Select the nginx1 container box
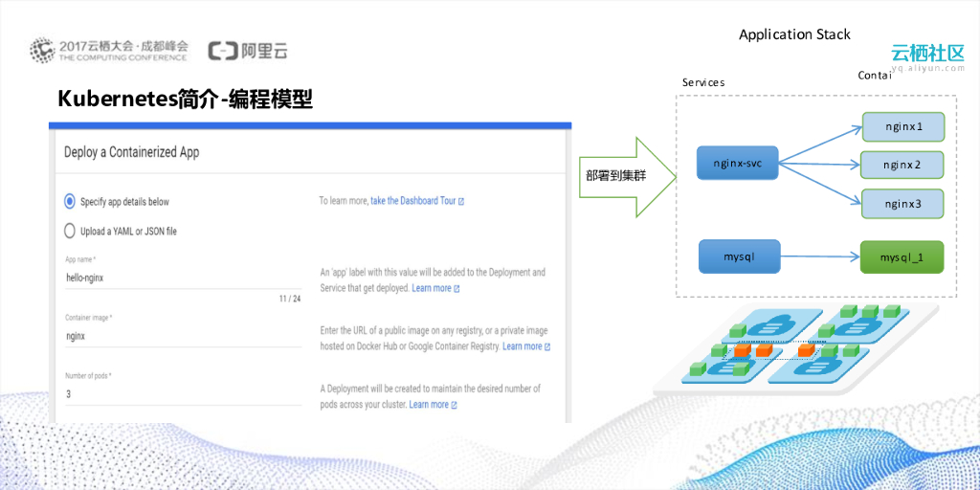The height and width of the screenshot is (490, 980). coord(903,127)
